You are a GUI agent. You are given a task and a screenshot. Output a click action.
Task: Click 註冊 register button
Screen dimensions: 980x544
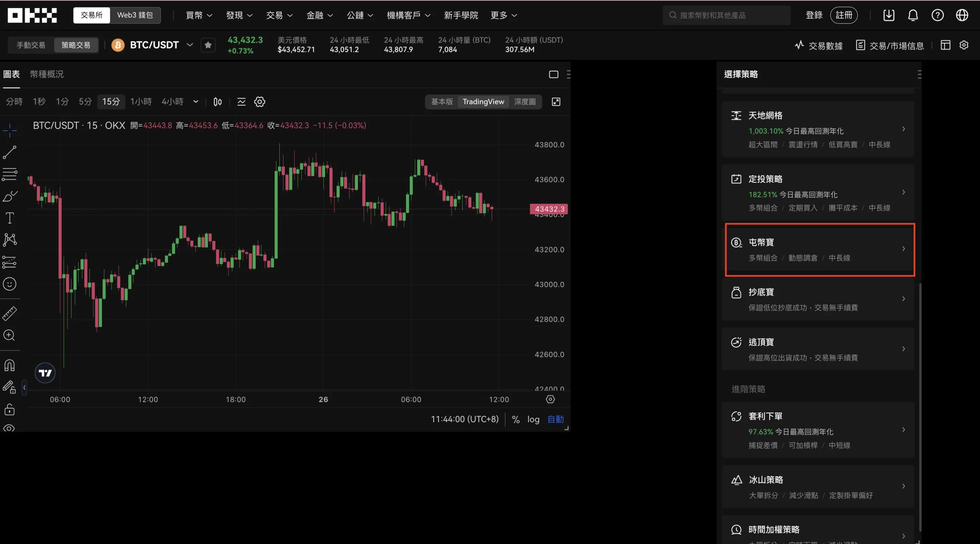(x=844, y=15)
